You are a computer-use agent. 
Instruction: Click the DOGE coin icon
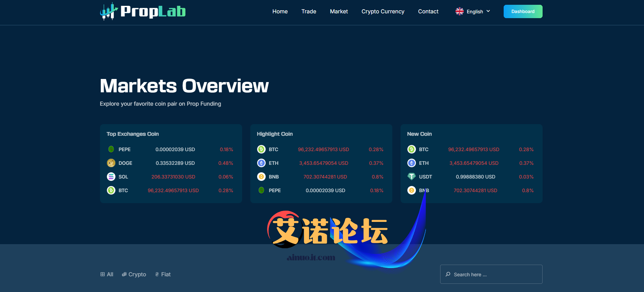pyautogui.click(x=111, y=163)
